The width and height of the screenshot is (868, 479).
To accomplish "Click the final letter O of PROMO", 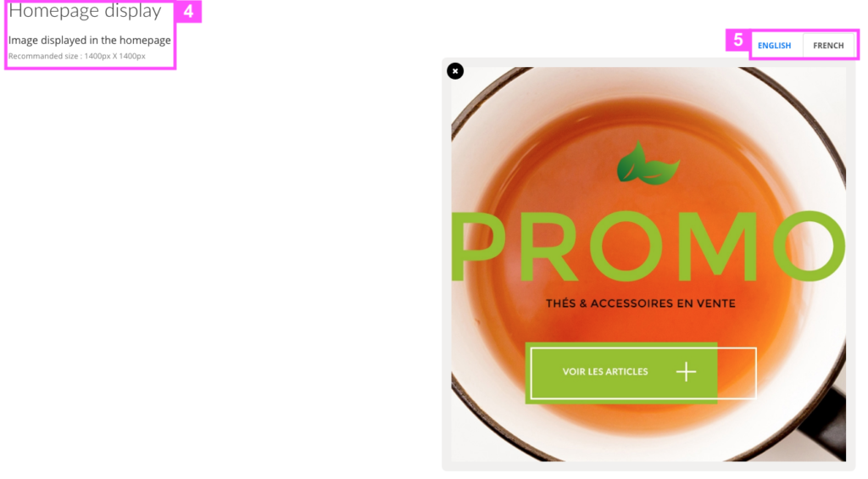I will (x=810, y=246).
